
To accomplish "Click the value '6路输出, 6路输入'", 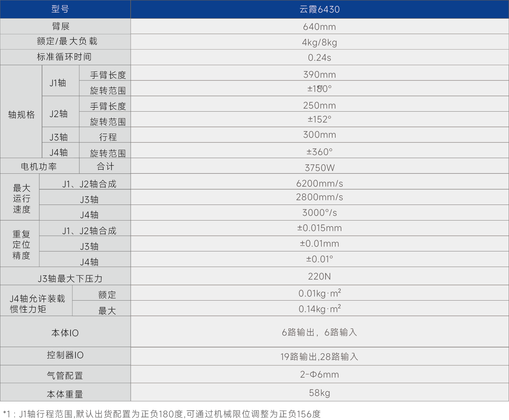I will coord(319,332).
